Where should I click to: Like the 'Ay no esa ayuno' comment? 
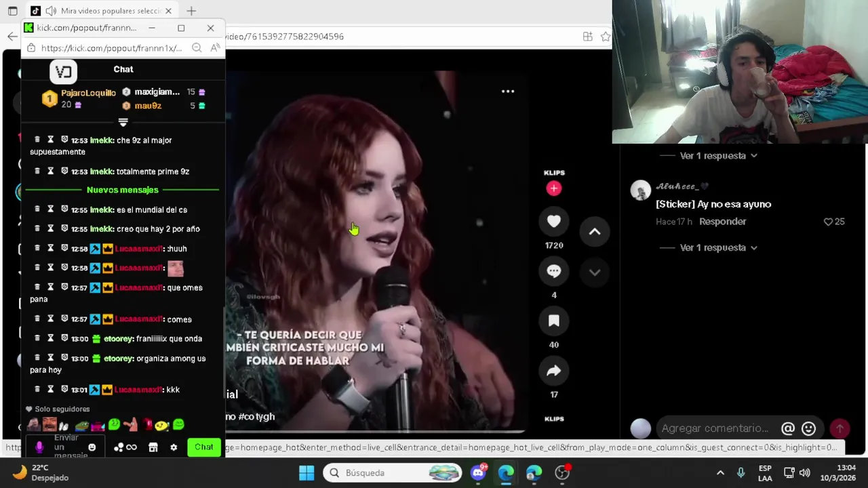pos(828,222)
